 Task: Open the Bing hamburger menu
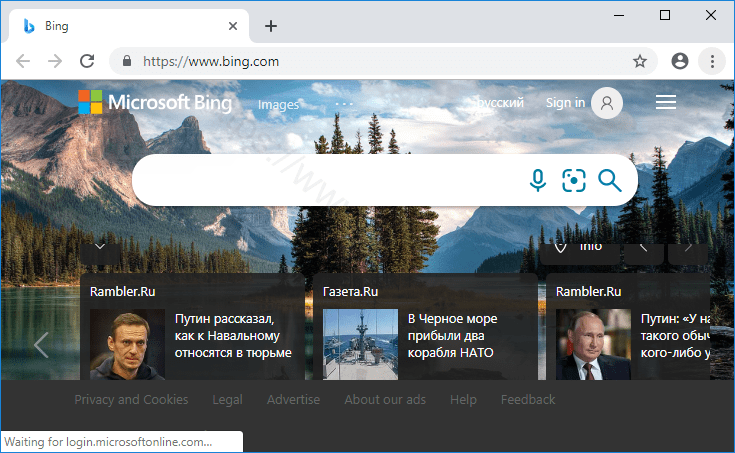666,102
